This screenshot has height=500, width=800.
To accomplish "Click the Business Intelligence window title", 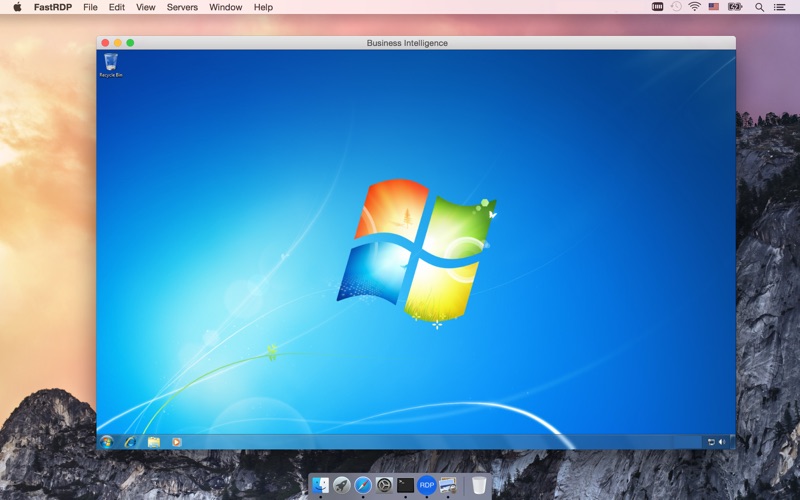I will click(407, 43).
